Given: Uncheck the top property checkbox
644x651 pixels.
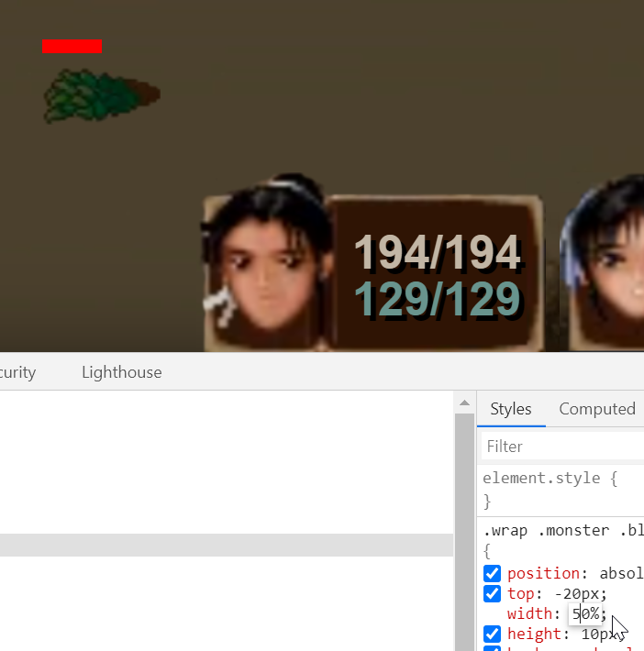Looking at the screenshot, I should click(x=492, y=594).
